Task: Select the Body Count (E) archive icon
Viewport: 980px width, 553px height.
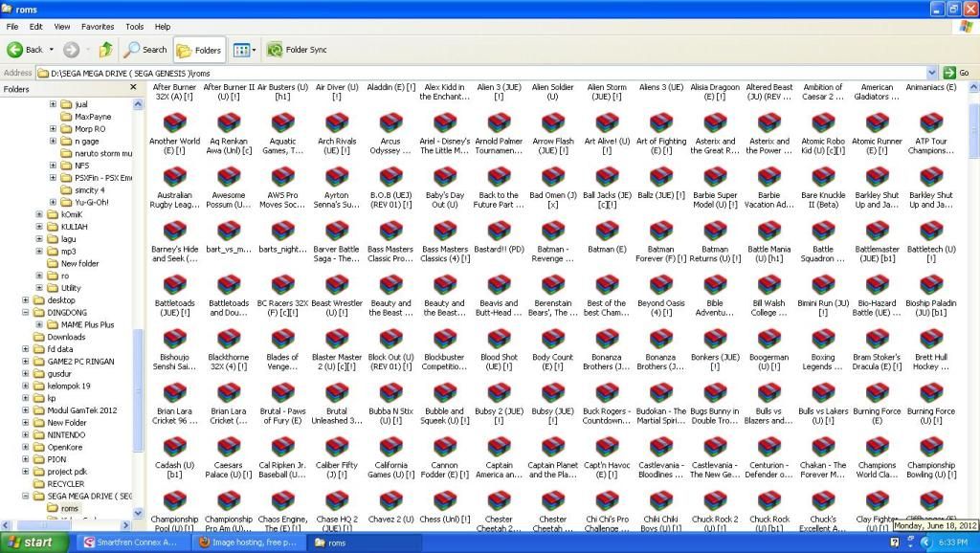Action: click(x=553, y=339)
